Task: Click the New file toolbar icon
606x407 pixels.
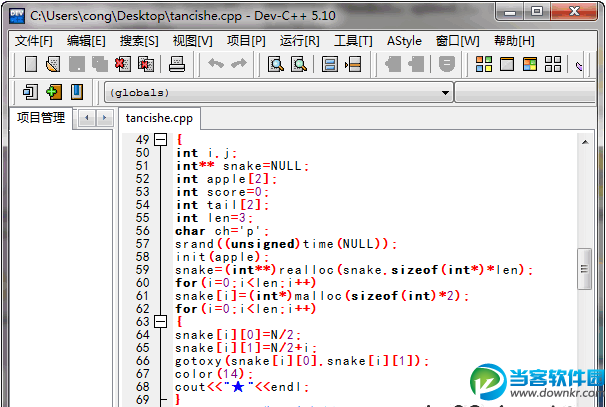Action: 31,65
